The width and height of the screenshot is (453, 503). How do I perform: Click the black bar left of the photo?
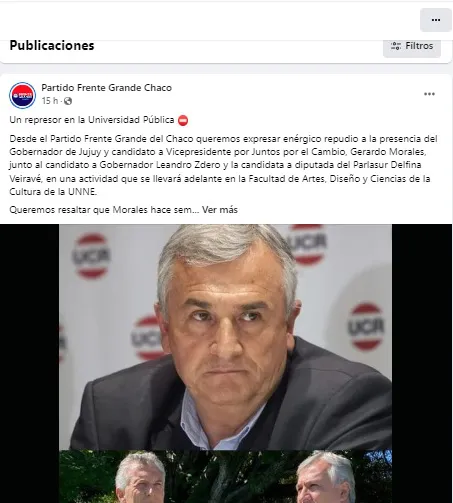pos(30,363)
